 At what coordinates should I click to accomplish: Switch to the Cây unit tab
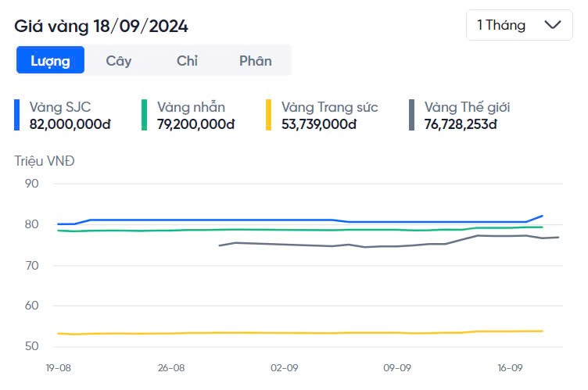119,60
